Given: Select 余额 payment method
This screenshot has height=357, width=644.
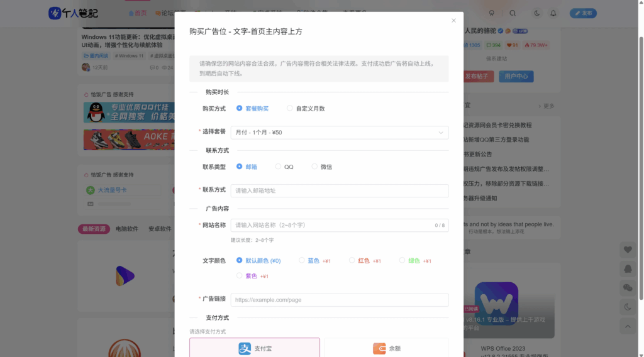Looking at the screenshot, I should pos(386,348).
